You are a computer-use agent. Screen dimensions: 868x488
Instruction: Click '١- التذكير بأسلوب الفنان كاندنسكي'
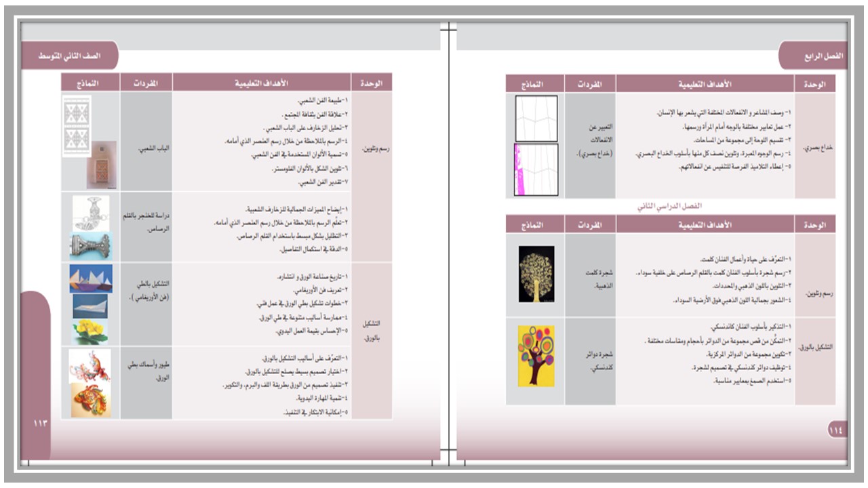click(749, 327)
